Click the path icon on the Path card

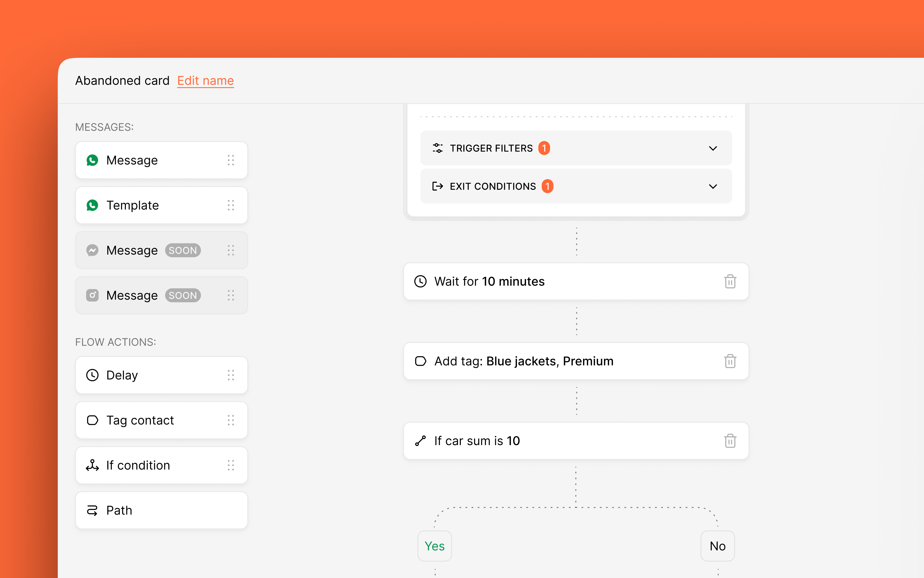pyautogui.click(x=92, y=510)
